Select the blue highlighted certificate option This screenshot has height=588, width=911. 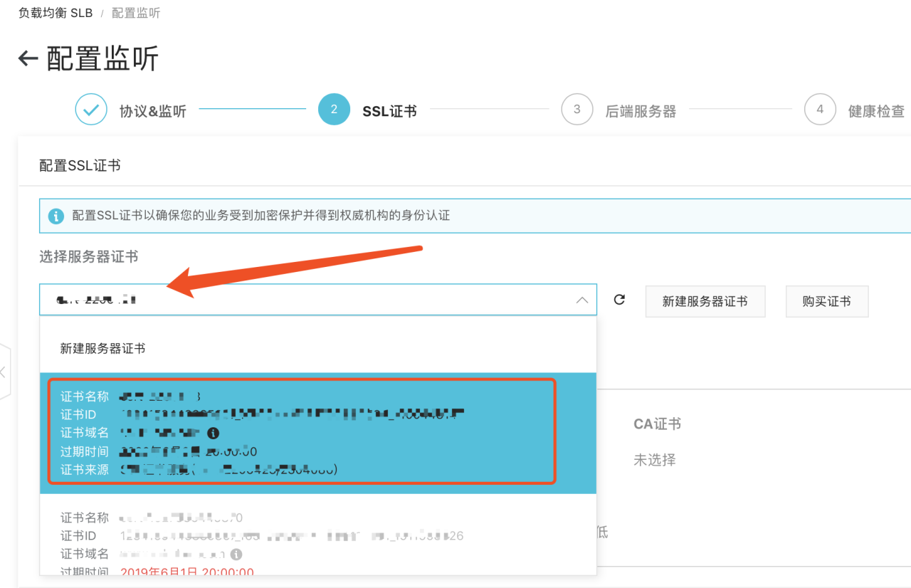318,433
